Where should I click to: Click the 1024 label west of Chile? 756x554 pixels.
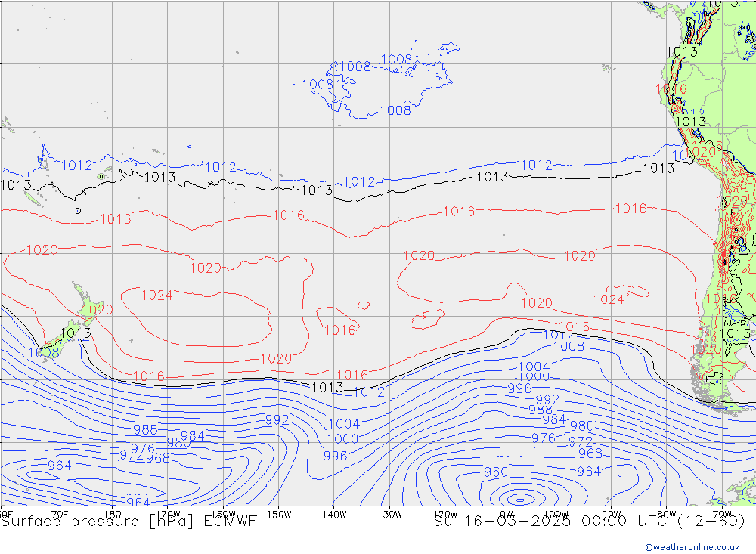(609, 299)
